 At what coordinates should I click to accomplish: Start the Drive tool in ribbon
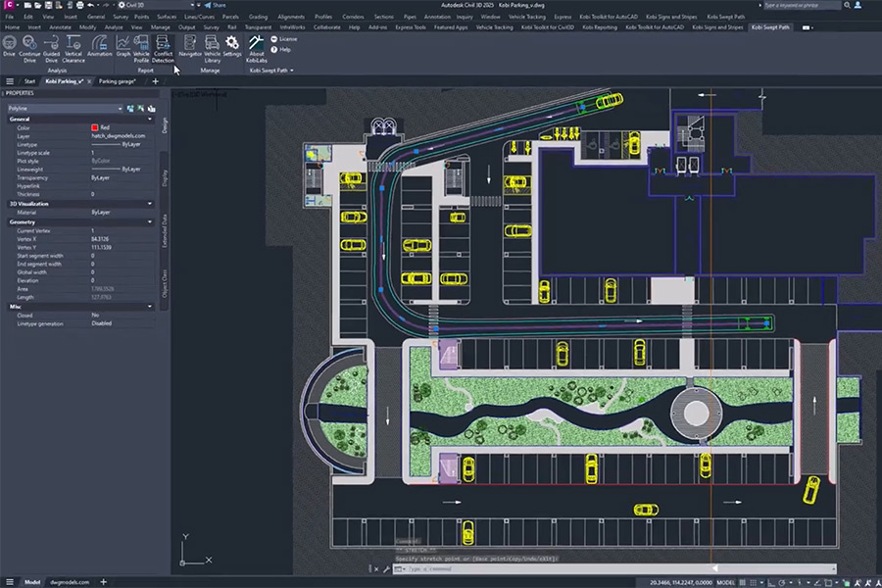pos(9,46)
